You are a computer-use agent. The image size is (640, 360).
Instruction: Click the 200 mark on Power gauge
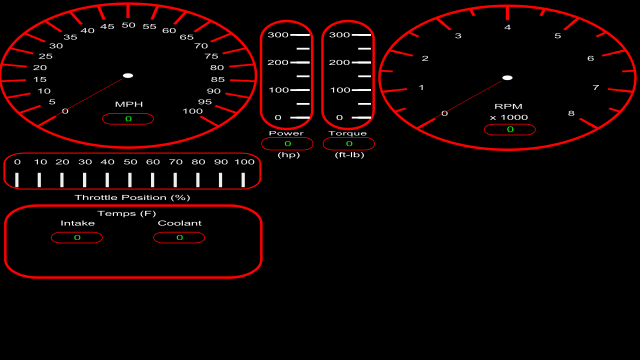(278, 62)
